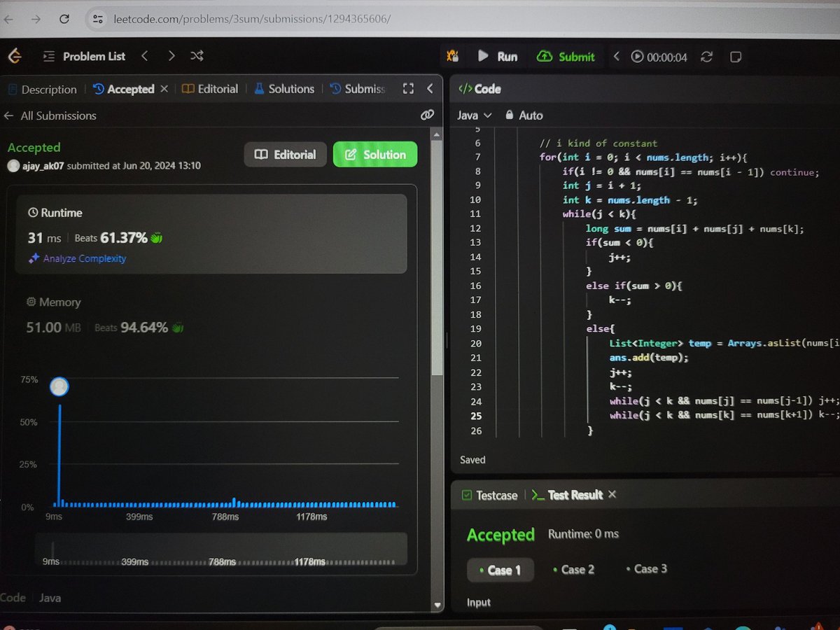Click the site info icon in address bar
This screenshot has height=630, width=840.
point(98,19)
